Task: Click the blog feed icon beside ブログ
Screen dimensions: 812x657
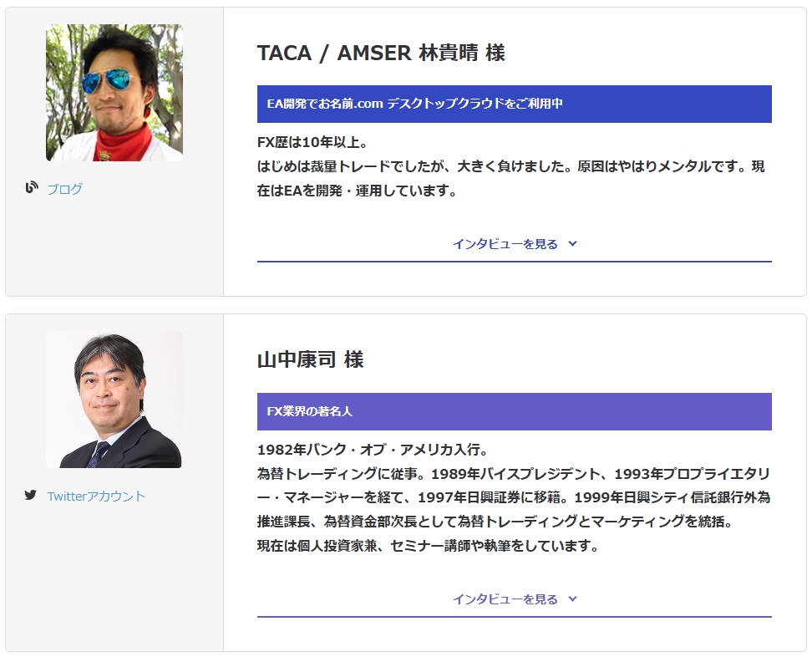Action: tap(32, 188)
